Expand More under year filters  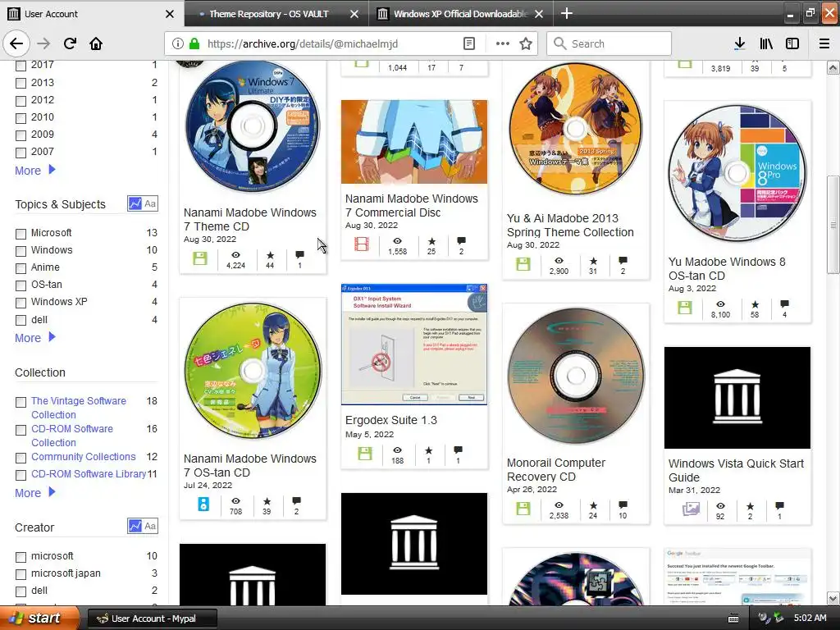(x=34, y=171)
